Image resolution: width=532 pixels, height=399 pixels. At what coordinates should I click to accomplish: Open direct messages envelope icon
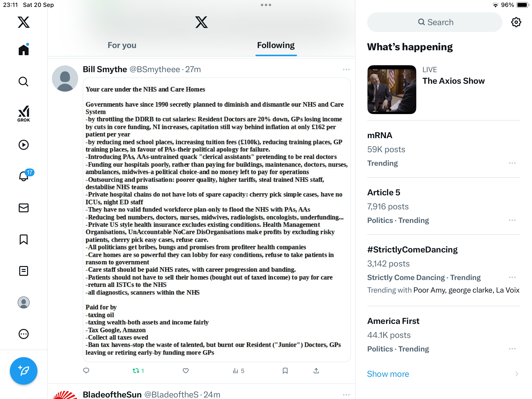(x=24, y=208)
